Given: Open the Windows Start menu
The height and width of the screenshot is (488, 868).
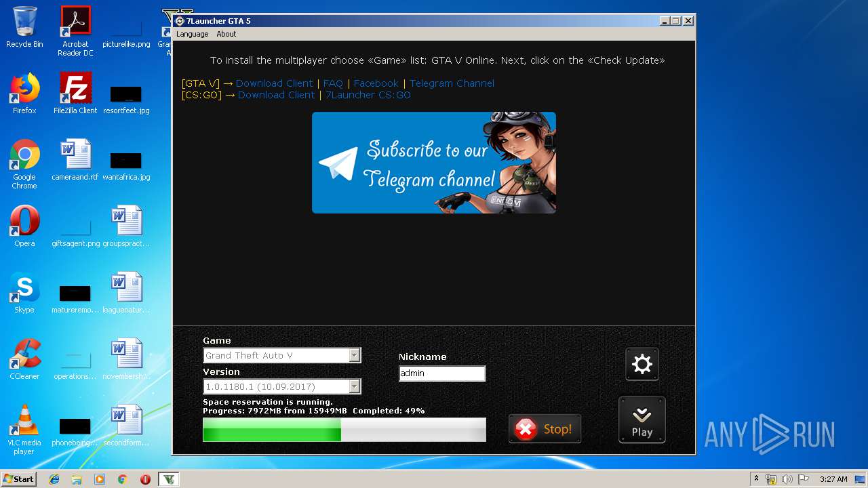Looking at the screenshot, I should (x=18, y=479).
